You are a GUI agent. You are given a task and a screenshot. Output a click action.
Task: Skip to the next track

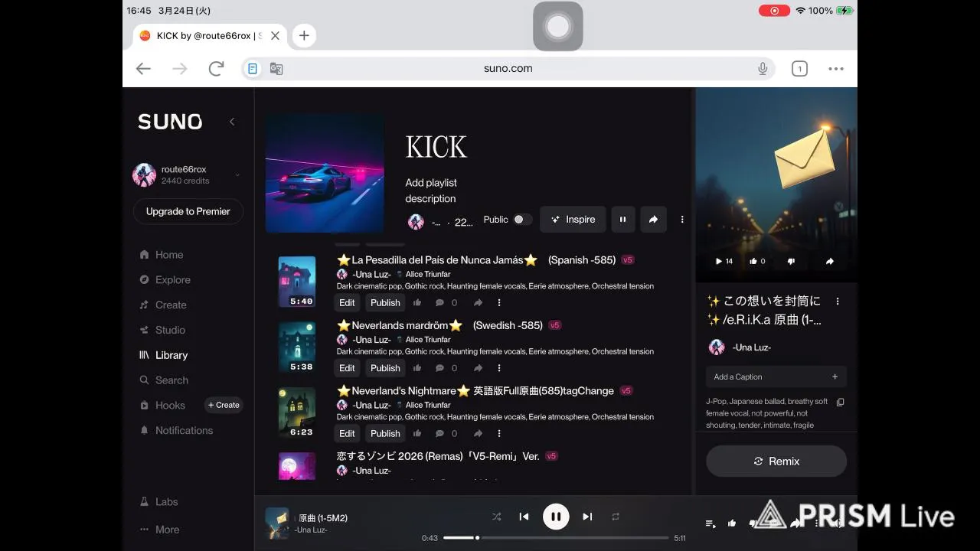[x=587, y=517]
